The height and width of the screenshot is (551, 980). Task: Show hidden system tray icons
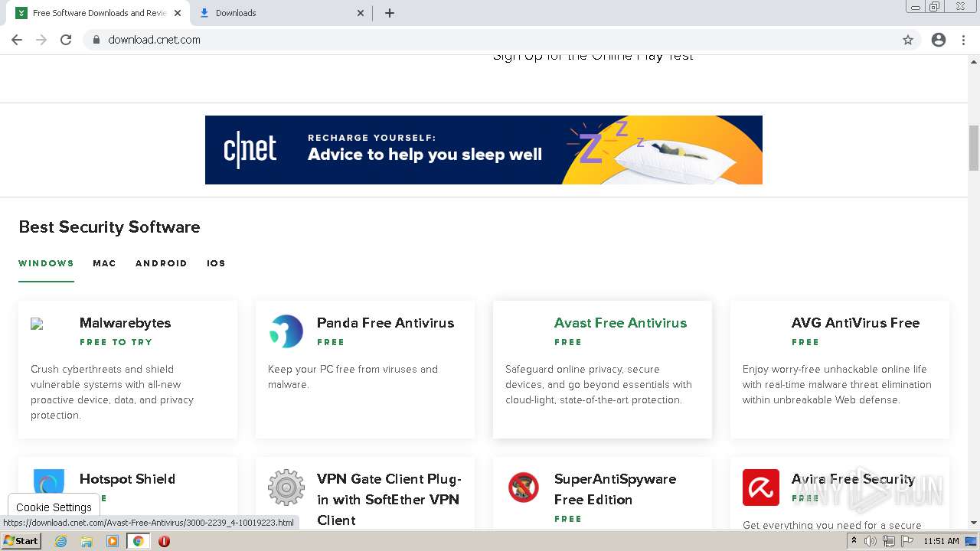coord(854,541)
